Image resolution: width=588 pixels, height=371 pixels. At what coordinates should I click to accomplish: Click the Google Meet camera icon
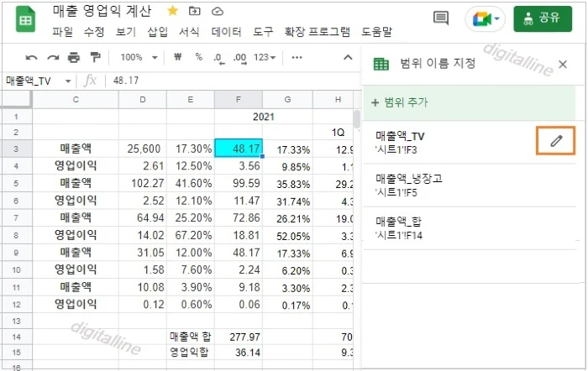click(x=481, y=18)
